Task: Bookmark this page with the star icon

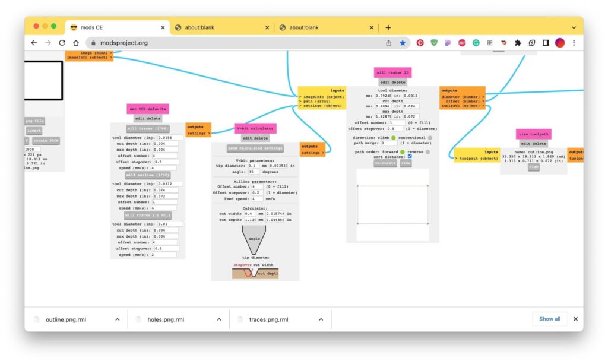Action: [x=403, y=43]
